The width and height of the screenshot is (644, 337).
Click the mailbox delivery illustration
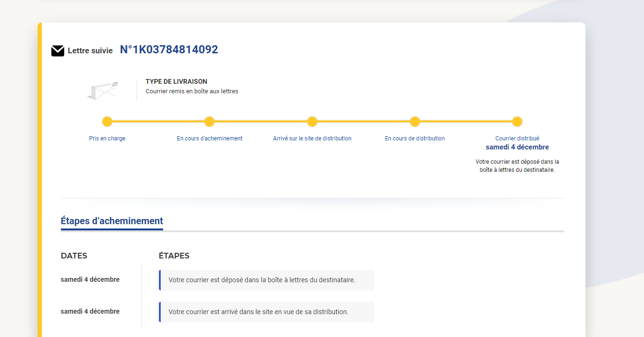(x=103, y=90)
